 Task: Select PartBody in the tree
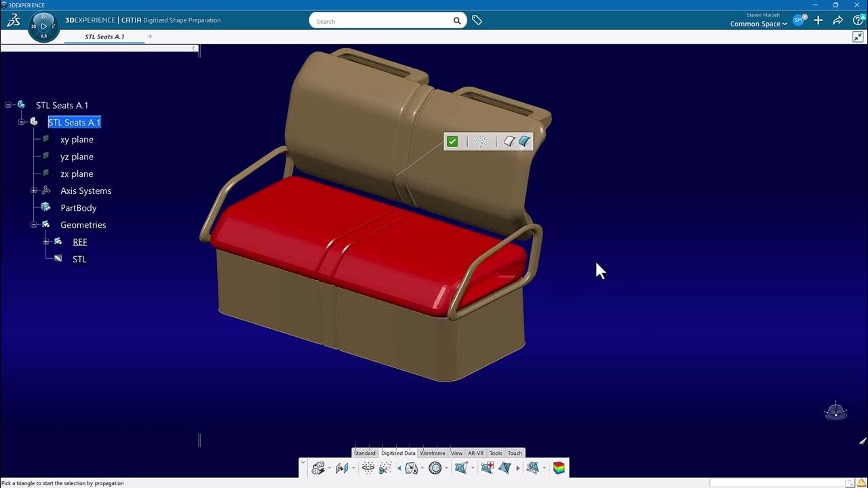[79, 207]
